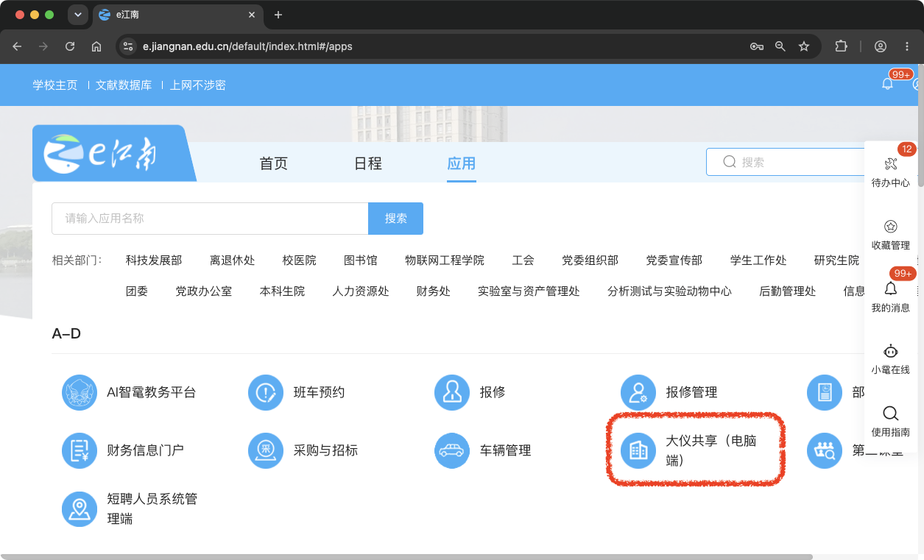Viewport: 924px width, 560px height.
Task: Open the saved passwords key icon
Action: point(756,46)
